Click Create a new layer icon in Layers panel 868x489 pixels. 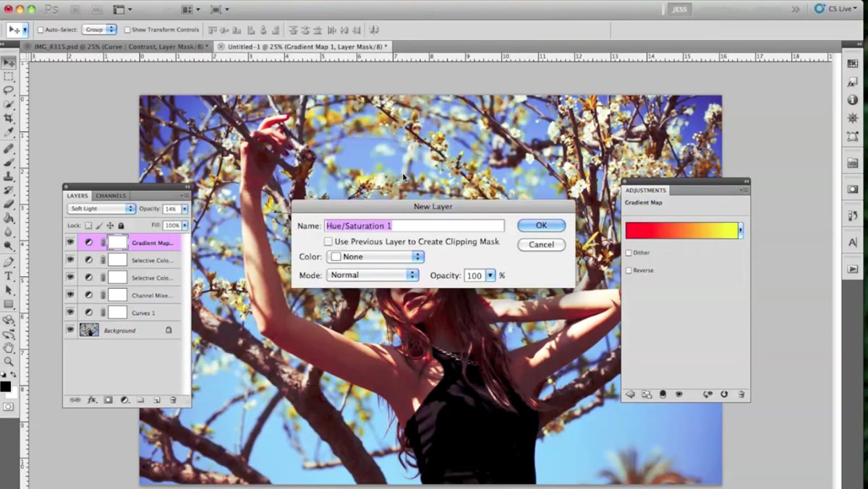(156, 399)
